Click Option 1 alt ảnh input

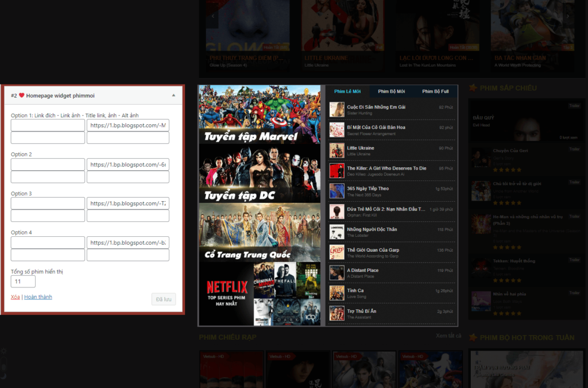coord(128,138)
